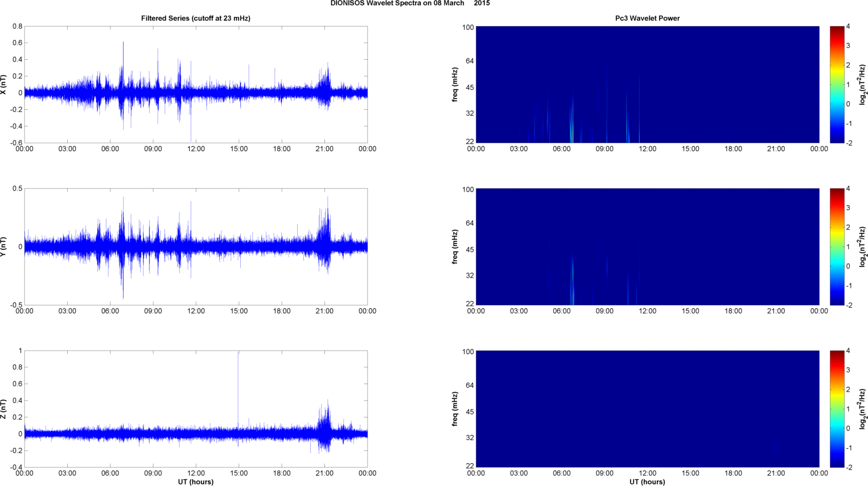The height and width of the screenshot is (486, 868).
Task: Click the 18:00 tick under the bottom spectrogram
Action: pos(733,473)
